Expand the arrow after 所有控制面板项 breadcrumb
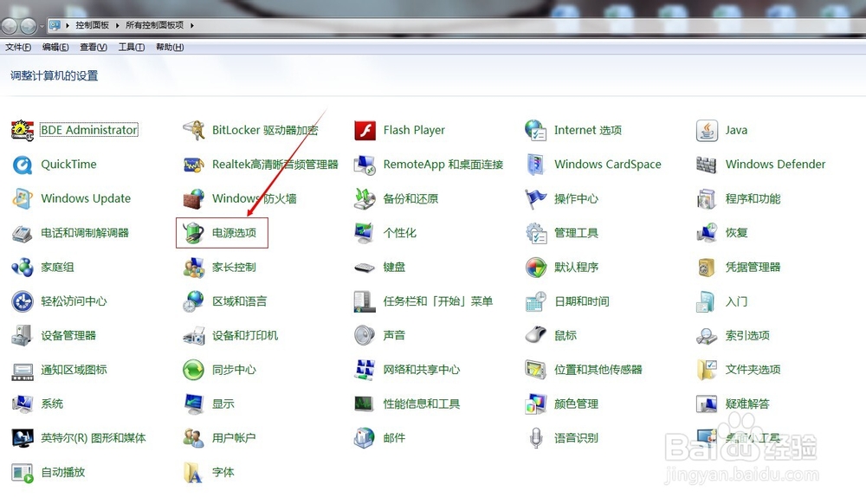The height and width of the screenshot is (504, 866). (191, 25)
